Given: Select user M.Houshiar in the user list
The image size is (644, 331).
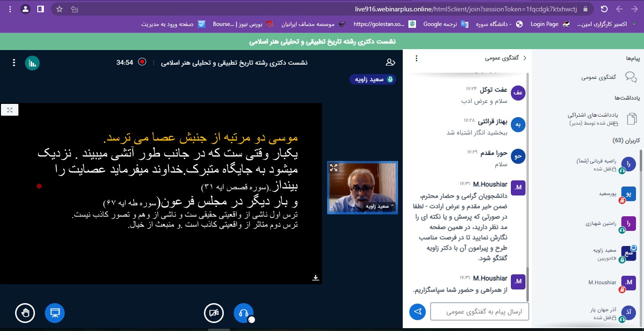Looking at the screenshot, I should (x=611, y=283).
